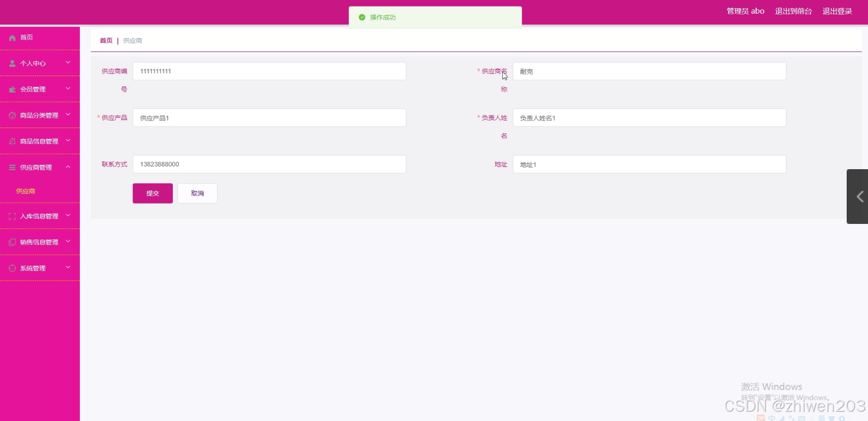
Task: Expand the 系统管理 chevron
Action: click(x=68, y=268)
